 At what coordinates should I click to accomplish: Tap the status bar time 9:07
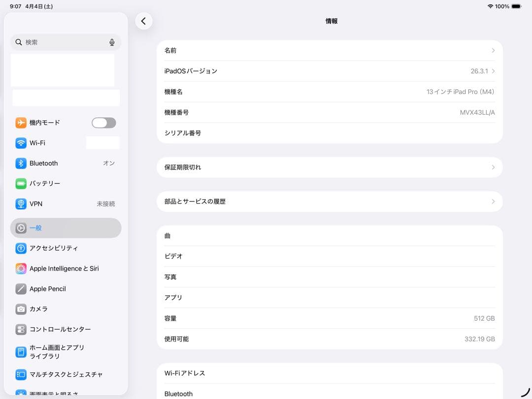click(x=15, y=6)
